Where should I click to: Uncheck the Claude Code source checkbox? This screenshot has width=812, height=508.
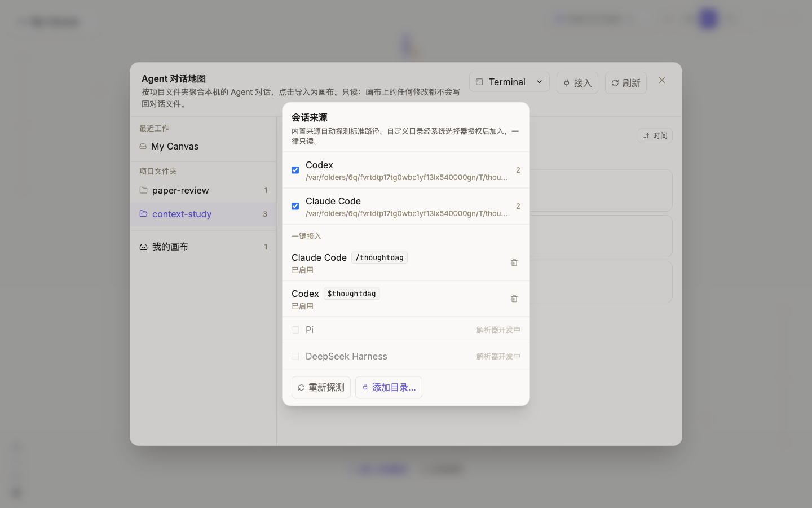click(295, 206)
